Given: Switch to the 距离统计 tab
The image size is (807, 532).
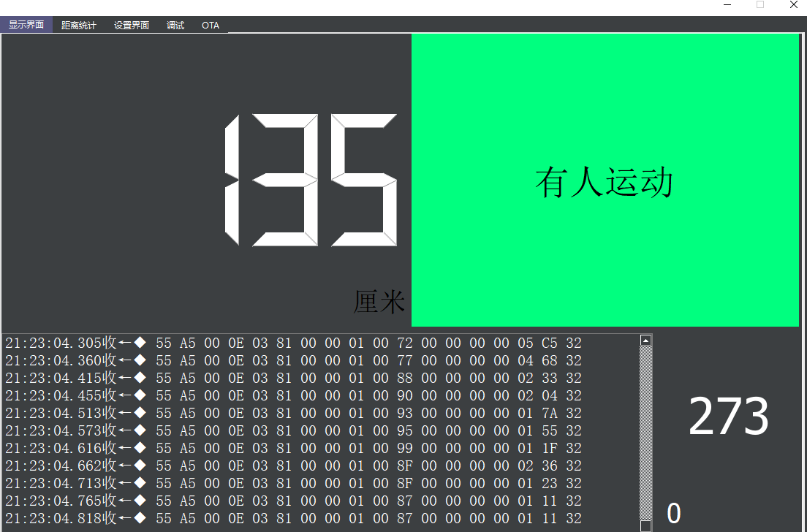Looking at the screenshot, I should coord(79,25).
